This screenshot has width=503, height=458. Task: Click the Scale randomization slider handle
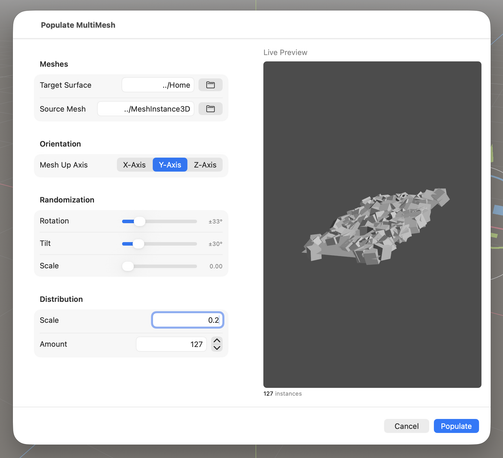(x=128, y=266)
